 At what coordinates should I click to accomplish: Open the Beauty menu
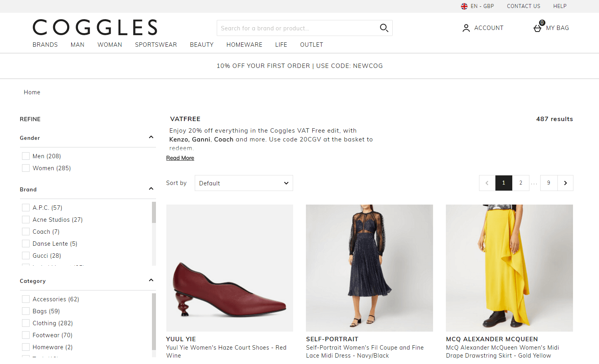(x=202, y=45)
